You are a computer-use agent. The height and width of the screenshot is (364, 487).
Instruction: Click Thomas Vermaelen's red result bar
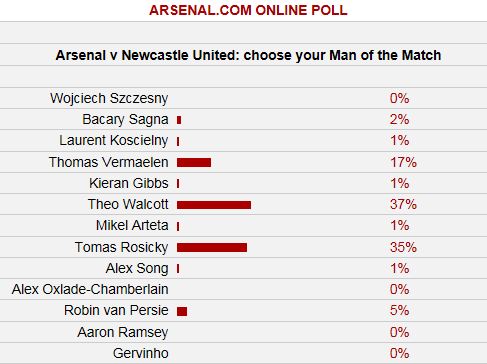point(194,162)
